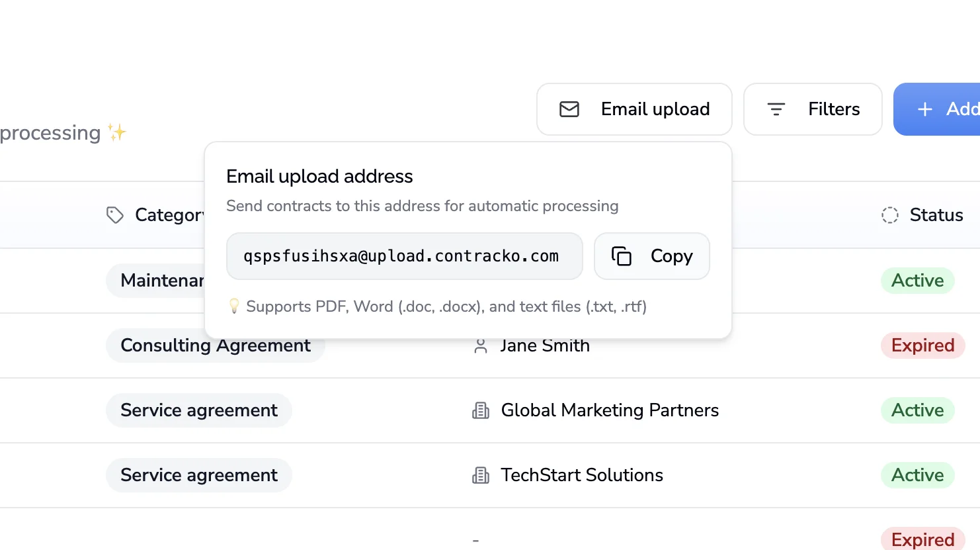
Task: Open the Filters panel
Action: (813, 109)
